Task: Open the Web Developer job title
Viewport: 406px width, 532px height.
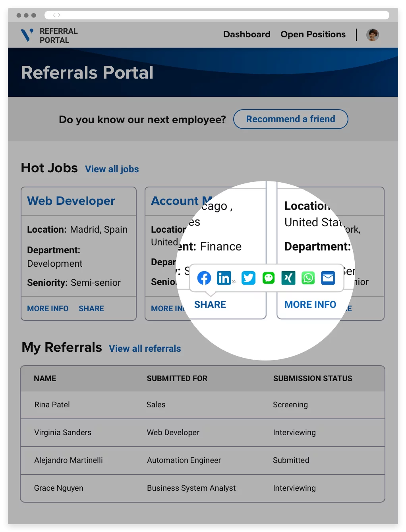Action: (x=71, y=201)
